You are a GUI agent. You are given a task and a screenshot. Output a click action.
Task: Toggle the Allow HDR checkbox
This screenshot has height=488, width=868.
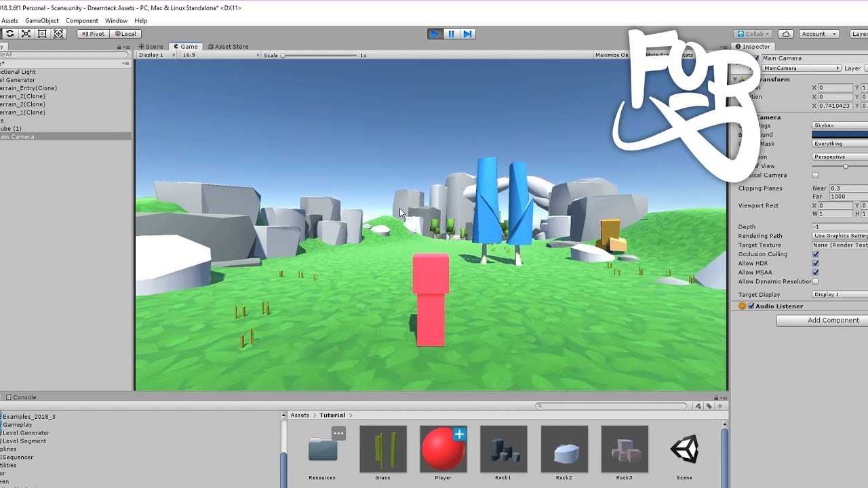tap(815, 263)
